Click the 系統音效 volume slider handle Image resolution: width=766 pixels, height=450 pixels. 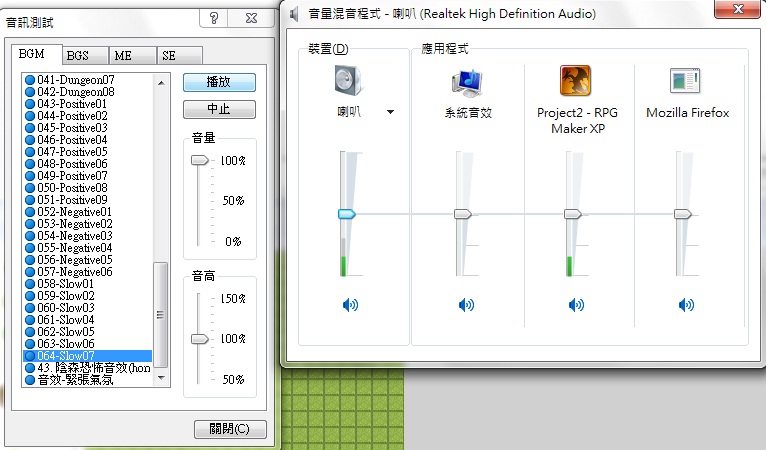point(463,214)
